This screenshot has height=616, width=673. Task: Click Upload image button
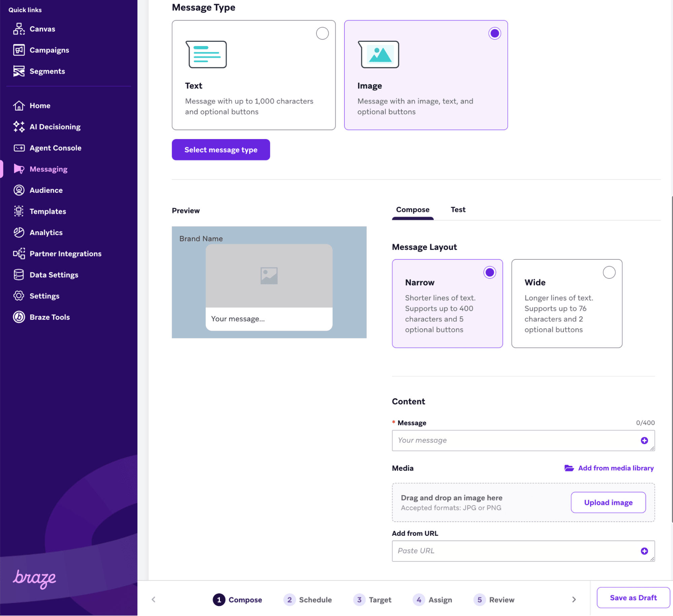click(x=608, y=502)
